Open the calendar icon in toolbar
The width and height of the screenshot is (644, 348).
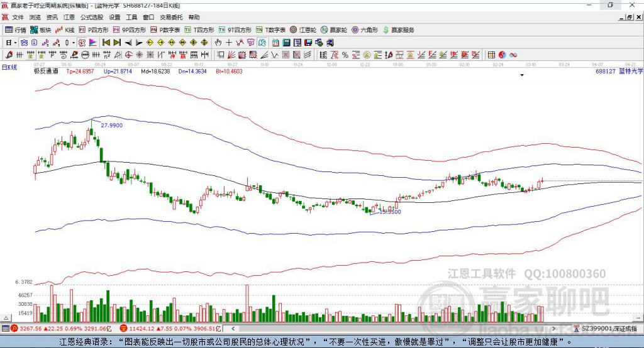[275, 43]
